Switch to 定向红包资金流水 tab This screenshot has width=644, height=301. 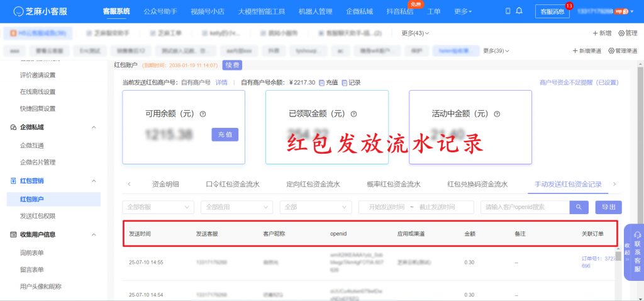313,185
